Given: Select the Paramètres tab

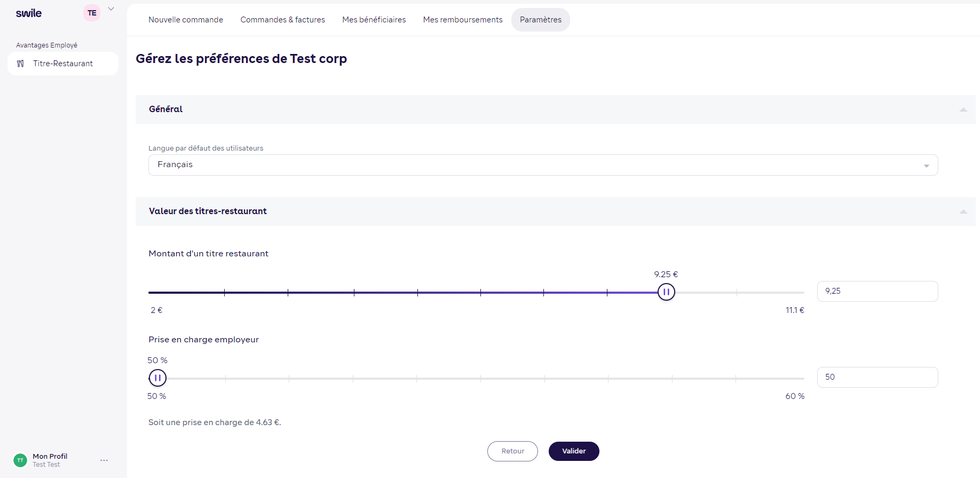Looking at the screenshot, I should [540, 20].
